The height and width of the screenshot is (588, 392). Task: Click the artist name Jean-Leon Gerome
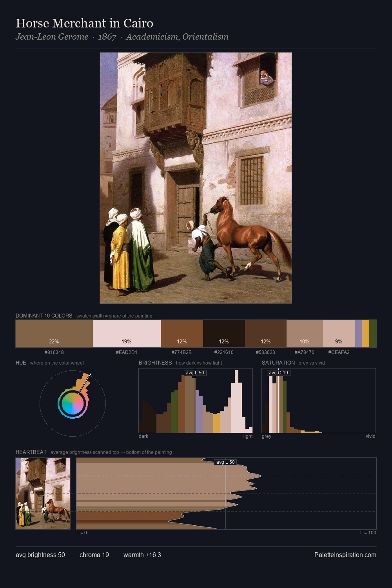click(x=52, y=37)
